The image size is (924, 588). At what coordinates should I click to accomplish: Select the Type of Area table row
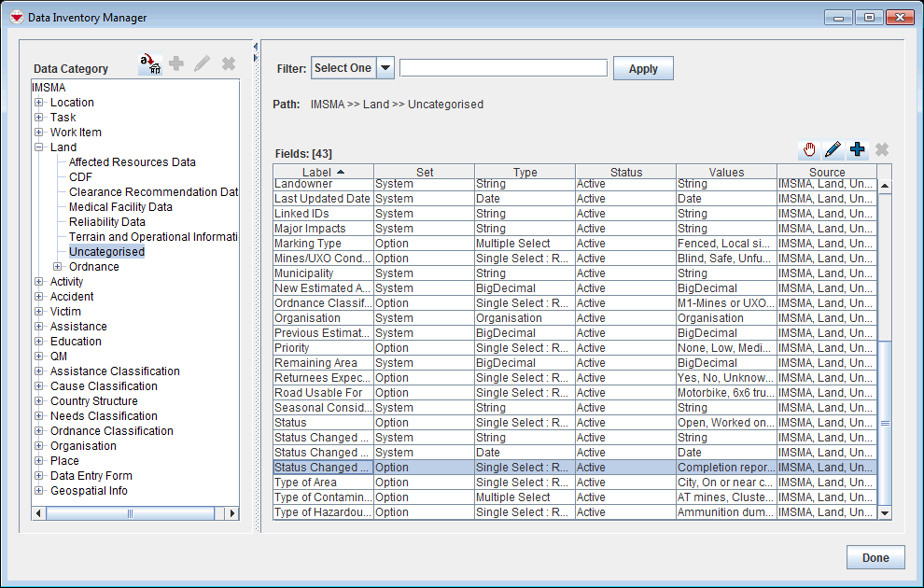tap(322, 483)
